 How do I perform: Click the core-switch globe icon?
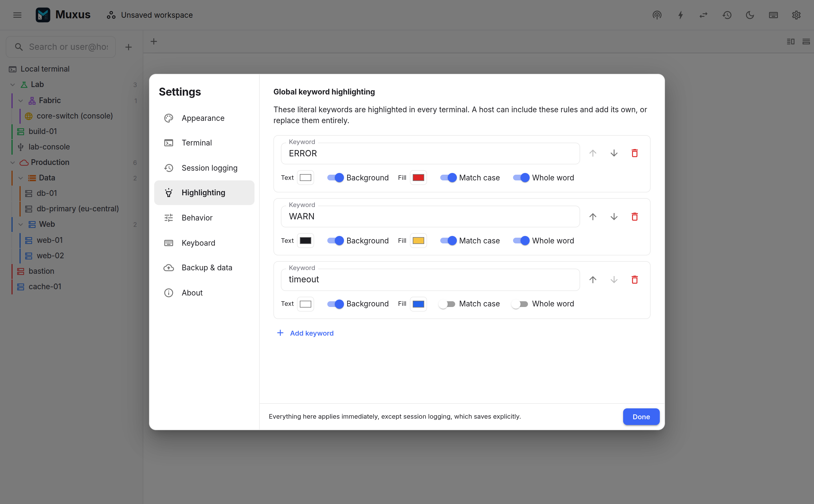coord(29,116)
